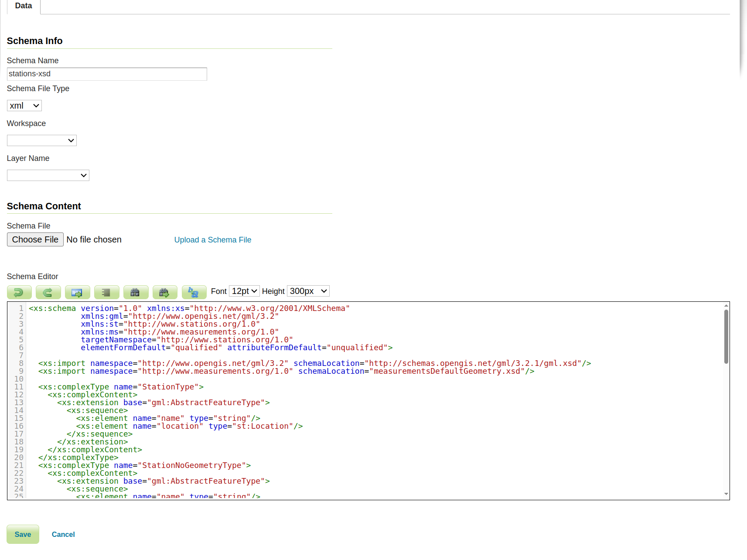Reformat the schema code with auto-indent
This screenshot has width=747, height=560.
tap(106, 292)
